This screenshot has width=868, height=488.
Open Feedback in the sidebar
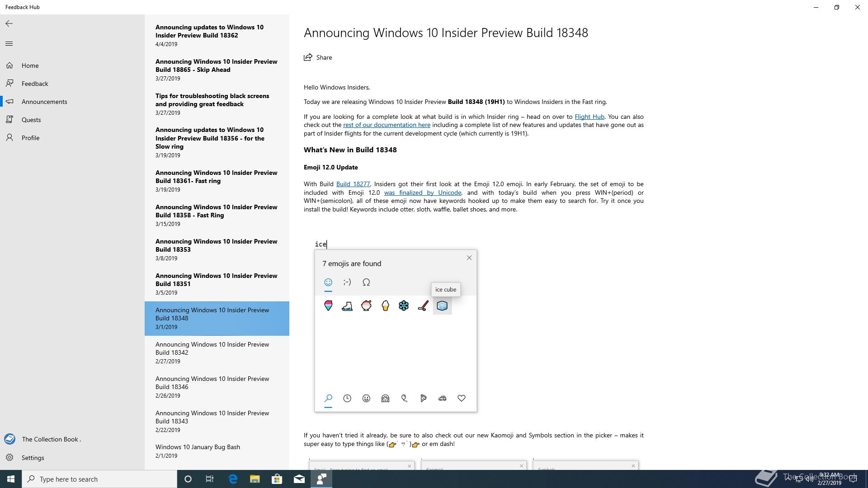pos(72,84)
